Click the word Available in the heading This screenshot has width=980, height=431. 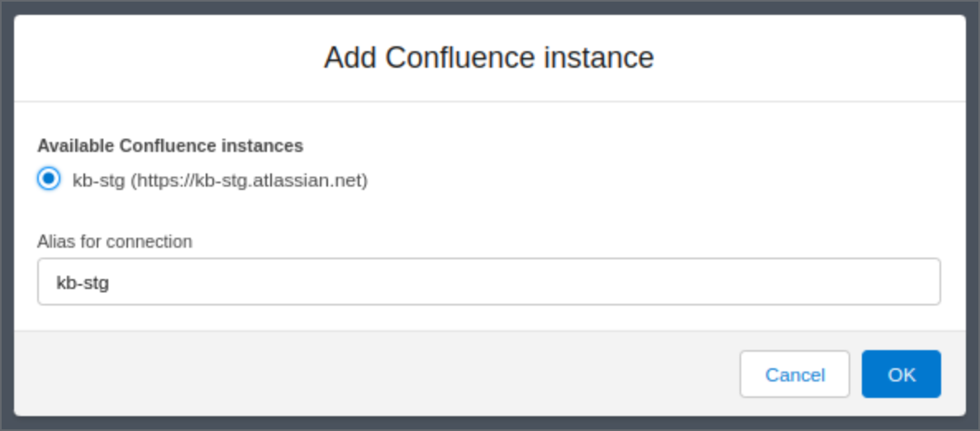click(x=76, y=146)
